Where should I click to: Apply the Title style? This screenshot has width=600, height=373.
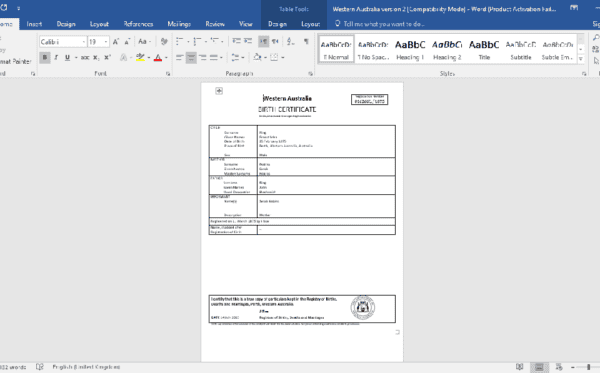tap(484, 50)
